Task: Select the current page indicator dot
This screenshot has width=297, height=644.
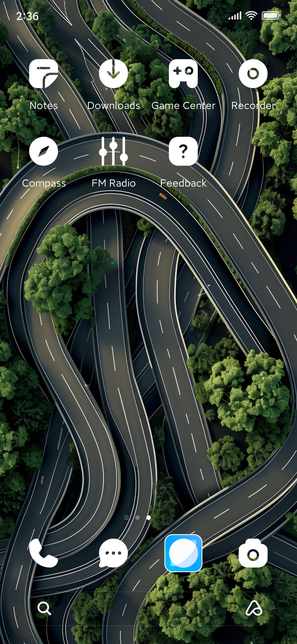Action: 148,518
